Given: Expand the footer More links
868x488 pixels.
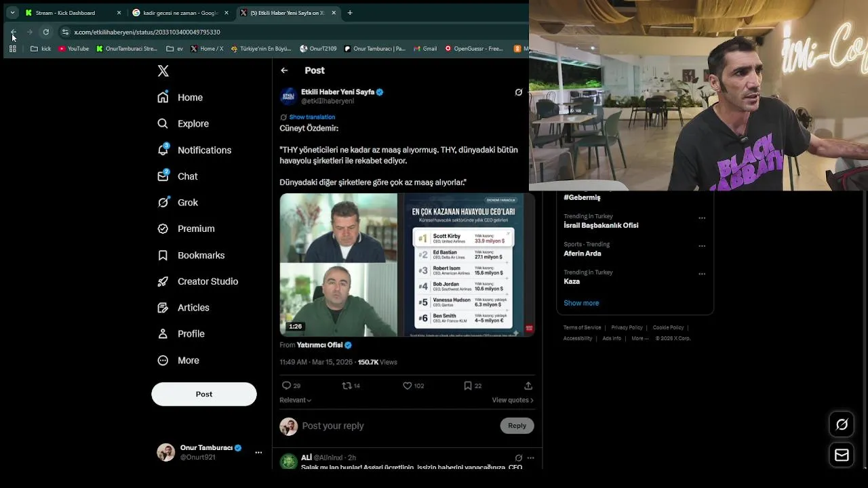Looking at the screenshot, I should tap(639, 338).
